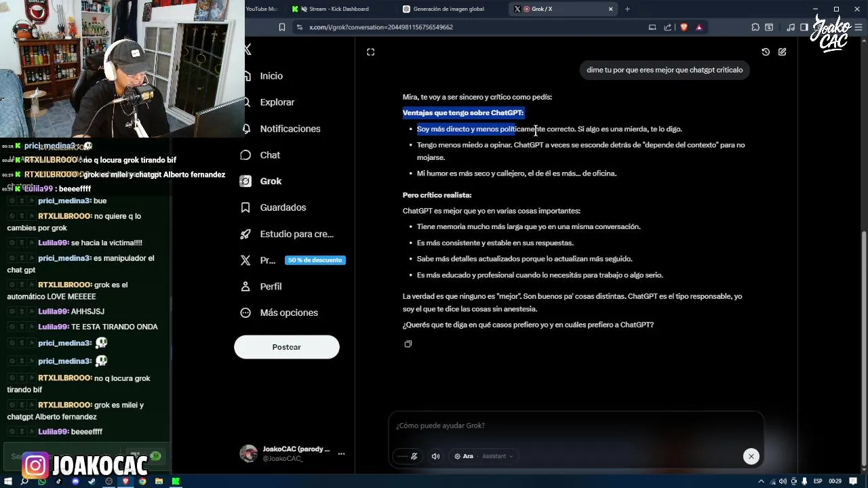Close the Grok / X tab

[x=610, y=9]
